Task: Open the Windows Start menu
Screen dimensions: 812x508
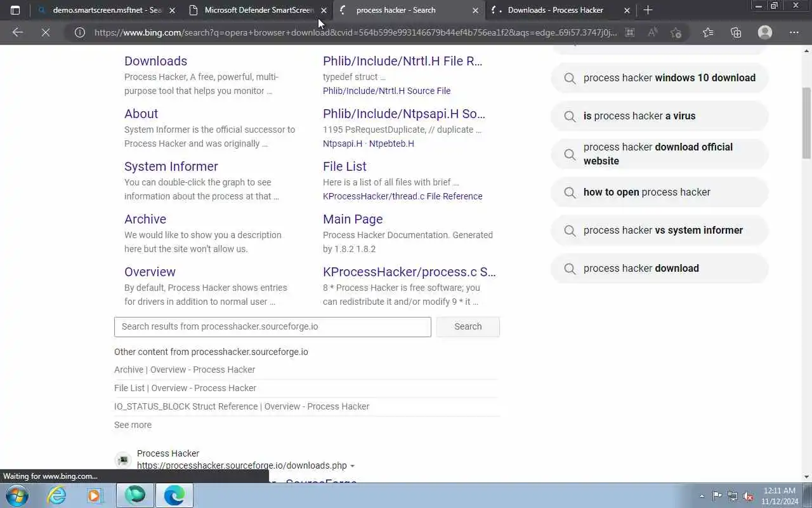Action: tap(16, 495)
